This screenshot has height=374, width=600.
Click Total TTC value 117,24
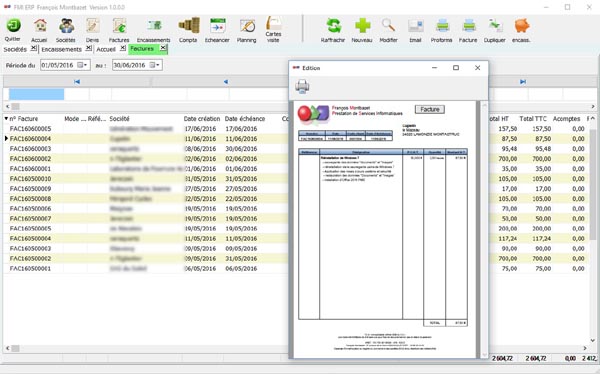point(541,238)
